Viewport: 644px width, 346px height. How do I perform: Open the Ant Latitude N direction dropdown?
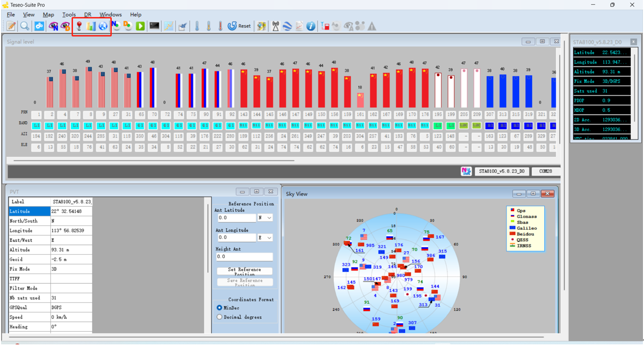(266, 218)
